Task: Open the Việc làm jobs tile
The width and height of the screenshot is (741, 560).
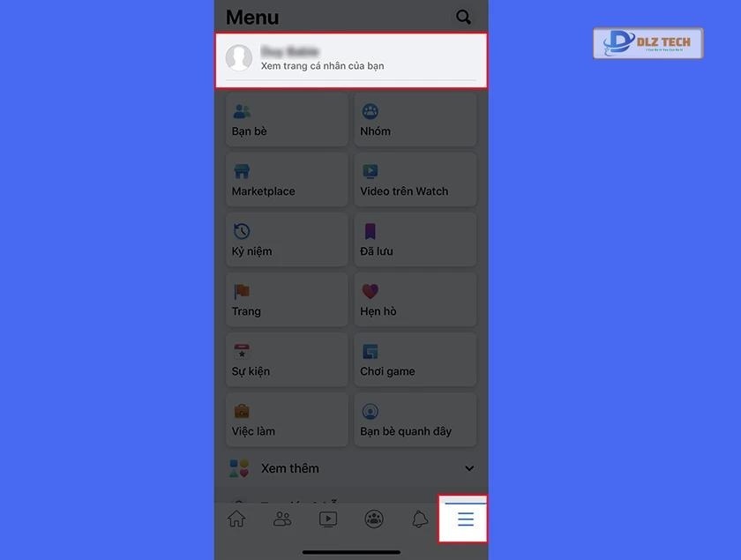Action: click(x=287, y=421)
